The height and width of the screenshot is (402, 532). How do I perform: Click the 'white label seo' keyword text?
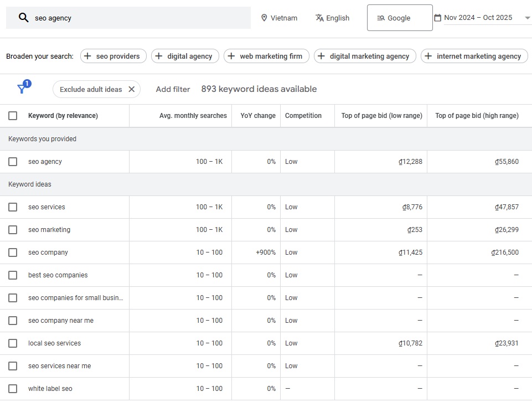[x=50, y=389]
